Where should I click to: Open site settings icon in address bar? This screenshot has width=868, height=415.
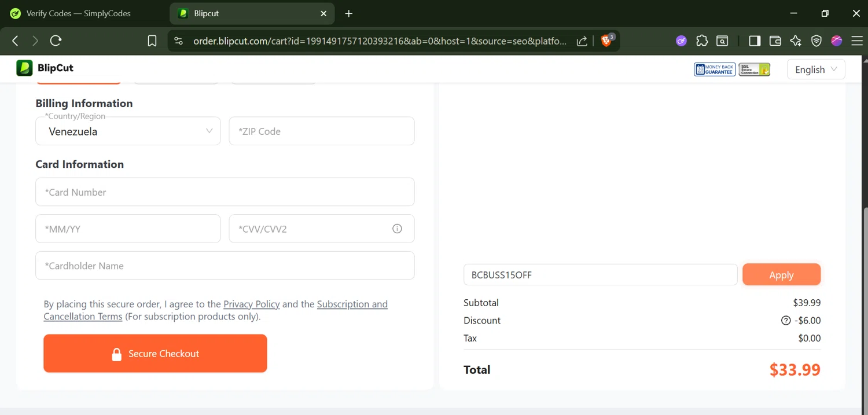point(179,41)
